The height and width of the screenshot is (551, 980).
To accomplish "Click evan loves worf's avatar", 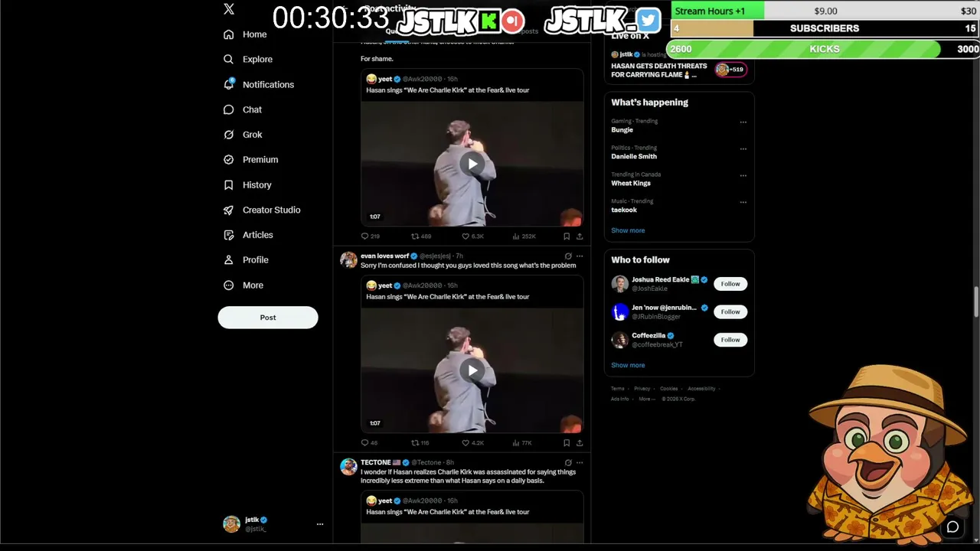I will (x=348, y=259).
